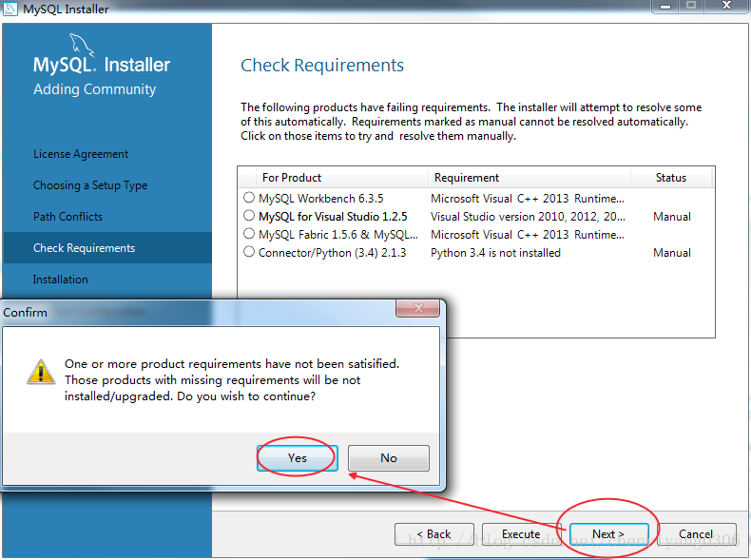Image resolution: width=751 pixels, height=560 pixels.
Task: Minimize the MySQL Installer window
Action: [665, 7]
